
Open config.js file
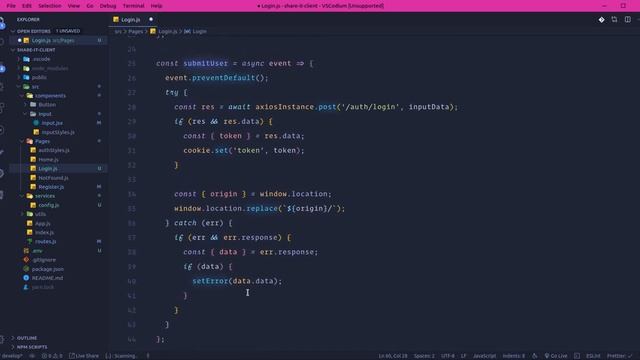click(x=49, y=205)
